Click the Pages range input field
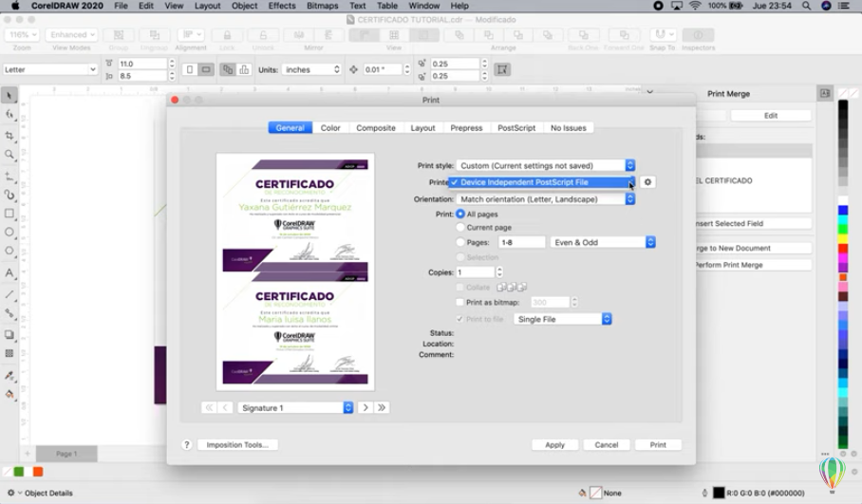 (x=522, y=242)
